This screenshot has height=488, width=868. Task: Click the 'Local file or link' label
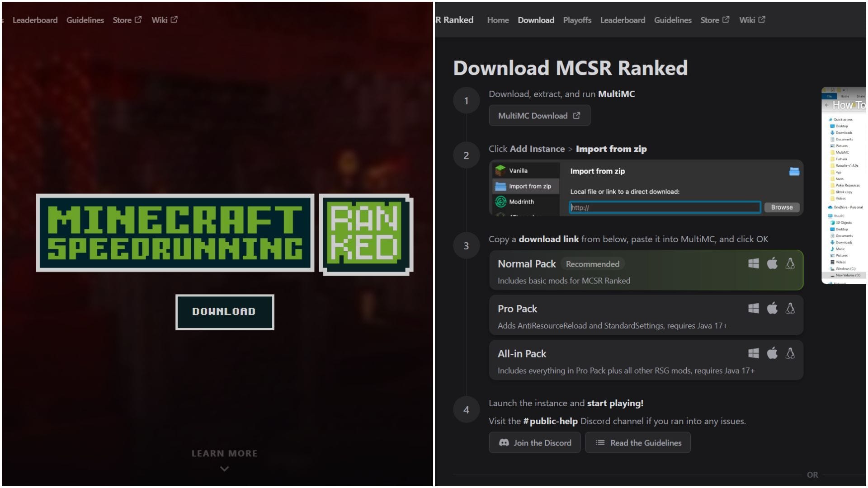coord(625,192)
